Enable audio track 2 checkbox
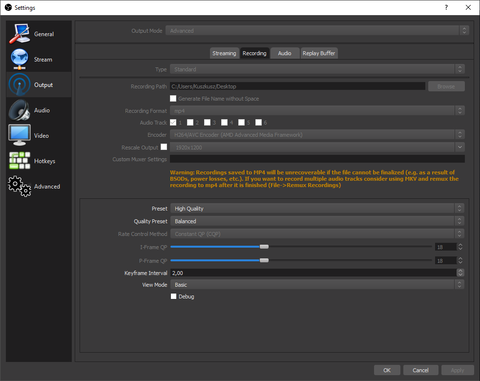The height and width of the screenshot is (381, 480). click(x=190, y=122)
